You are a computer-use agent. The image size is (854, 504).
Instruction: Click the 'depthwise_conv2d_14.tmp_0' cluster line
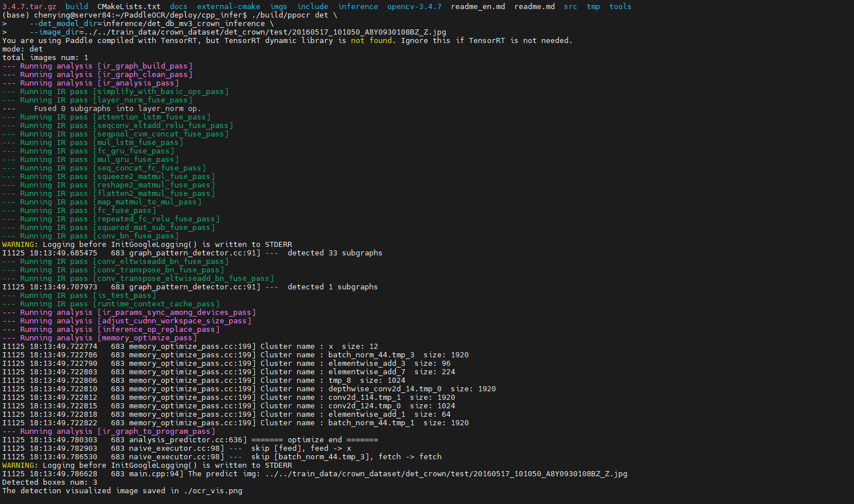249,388
